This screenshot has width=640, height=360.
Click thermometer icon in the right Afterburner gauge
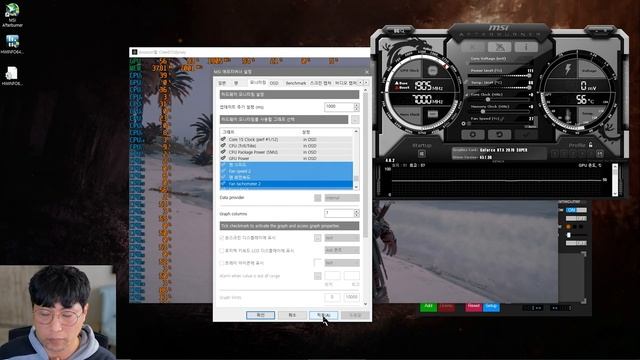coord(568,115)
